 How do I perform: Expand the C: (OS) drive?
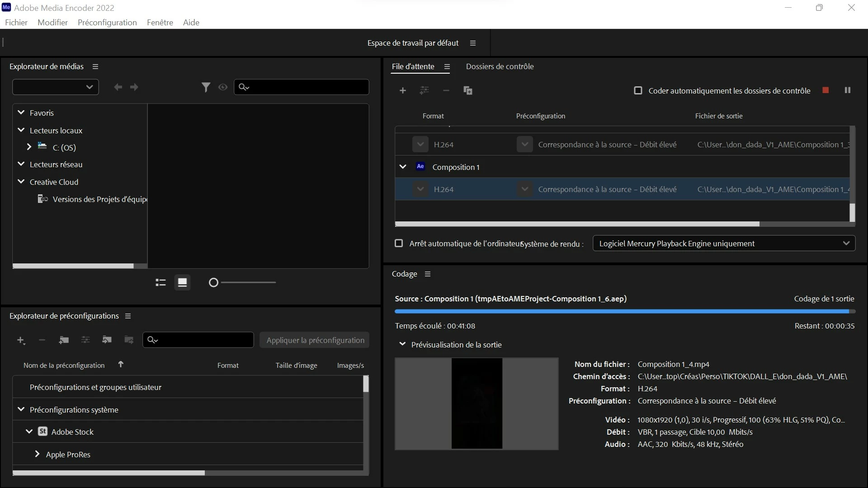point(29,147)
